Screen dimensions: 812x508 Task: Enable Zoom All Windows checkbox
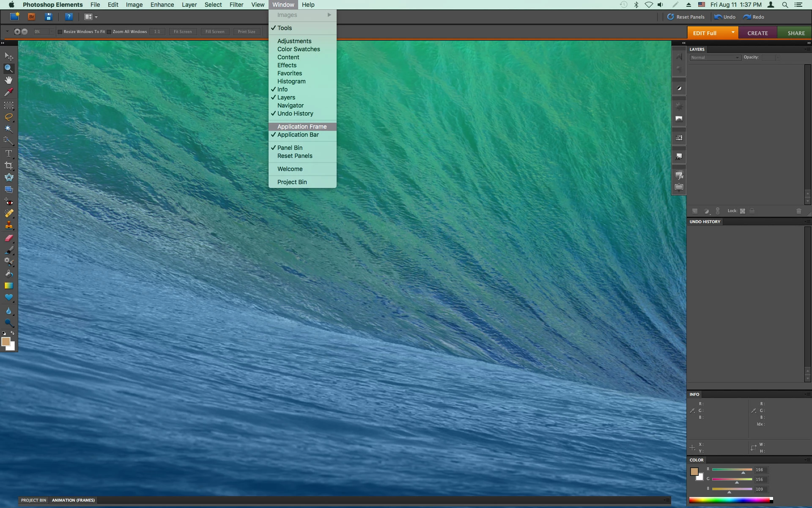(109, 32)
